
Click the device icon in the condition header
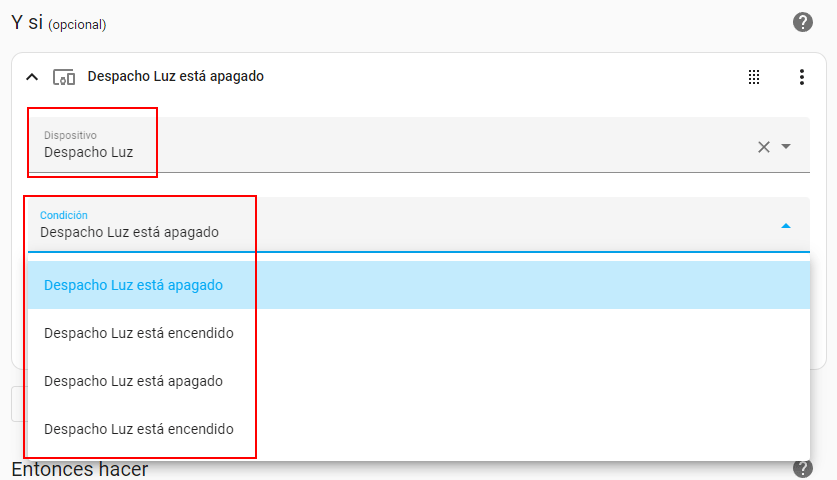click(x=64, y=77)
